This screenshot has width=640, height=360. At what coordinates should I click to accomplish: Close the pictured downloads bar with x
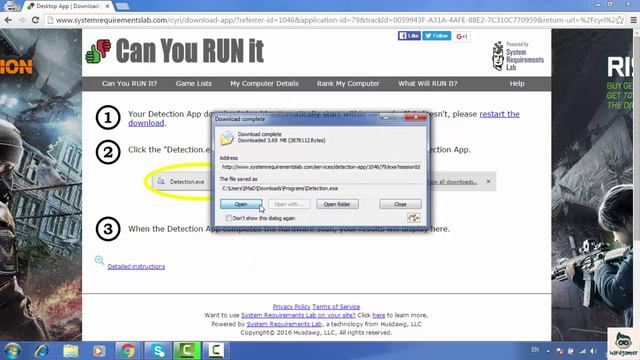pyautogui.click(x=488, y=181)
